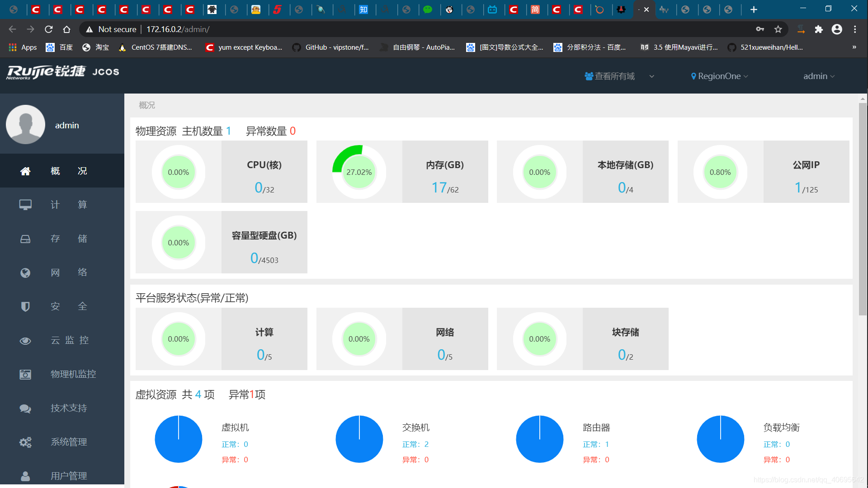
Task: Expand the 查看所有域 domain dropdown
Action: coord(619,76)
